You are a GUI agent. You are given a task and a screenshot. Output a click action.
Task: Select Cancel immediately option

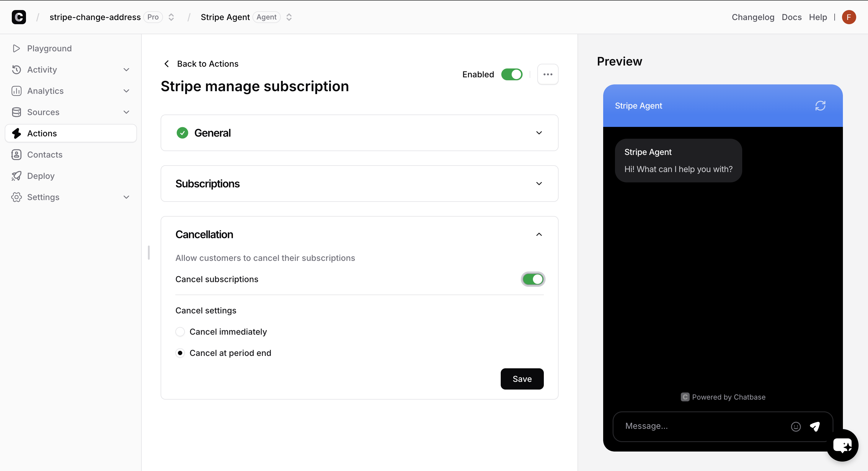tap(180, 331)
